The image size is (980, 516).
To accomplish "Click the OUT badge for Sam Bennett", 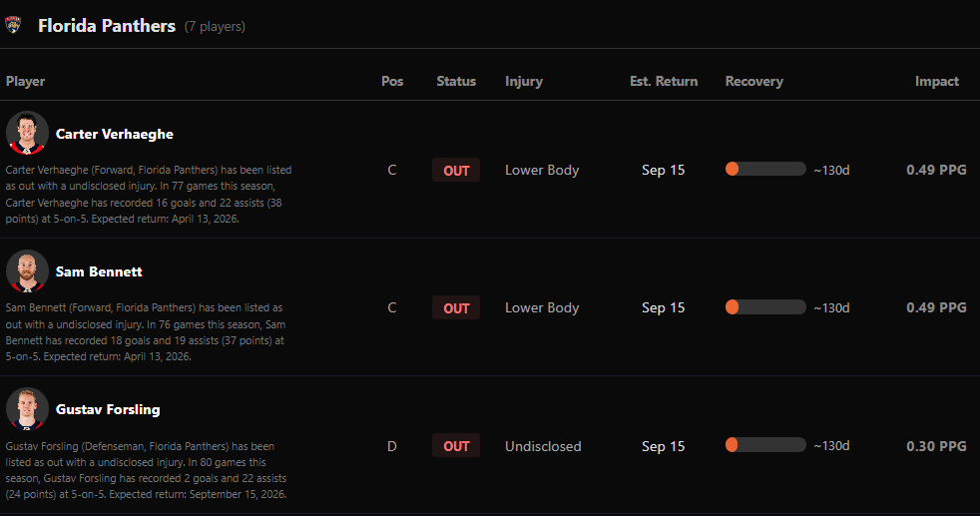I will 456,308.
